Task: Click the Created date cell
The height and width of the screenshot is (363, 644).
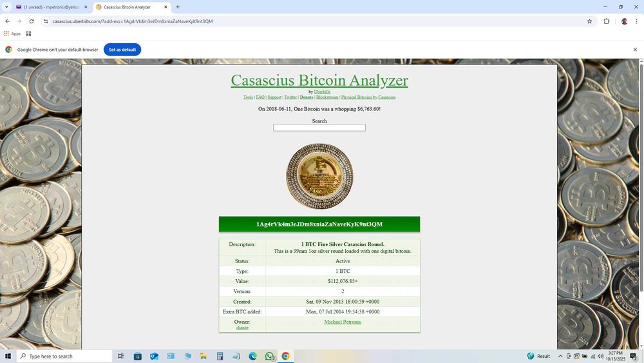Action: pyautogui.click(x=343, y=301)
